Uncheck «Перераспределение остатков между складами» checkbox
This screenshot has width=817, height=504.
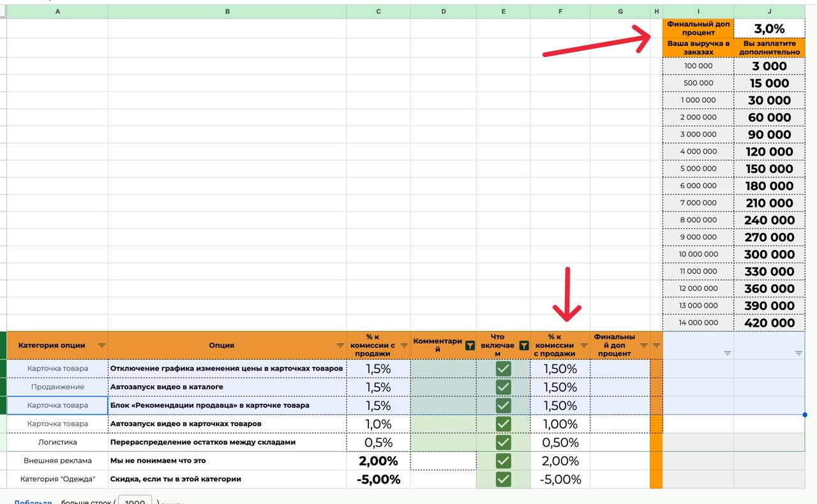pos(503,442)
